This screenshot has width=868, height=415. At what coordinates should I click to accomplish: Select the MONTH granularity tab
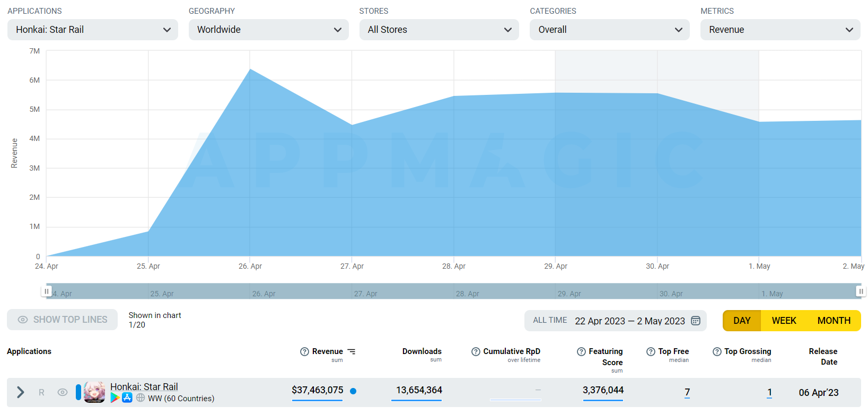click(834, 321)
